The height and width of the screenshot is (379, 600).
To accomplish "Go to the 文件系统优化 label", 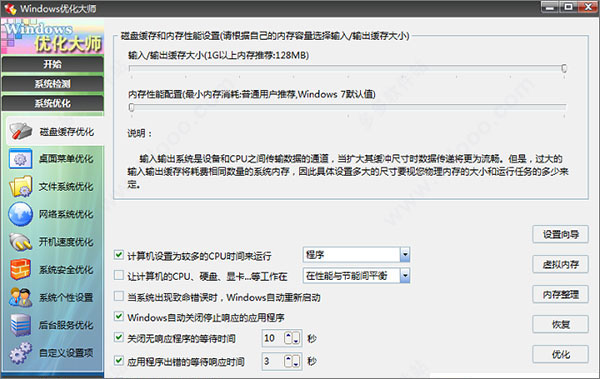I will click(66, 187).
